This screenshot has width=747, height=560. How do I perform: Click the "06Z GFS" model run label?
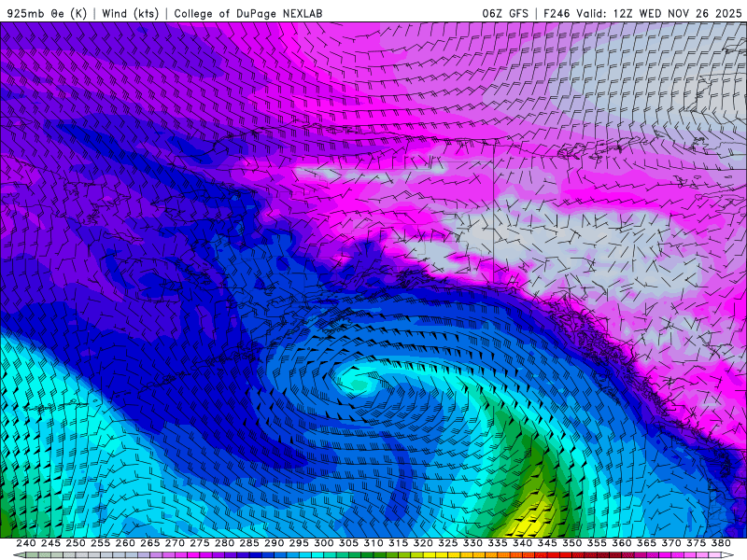(505, 13)
